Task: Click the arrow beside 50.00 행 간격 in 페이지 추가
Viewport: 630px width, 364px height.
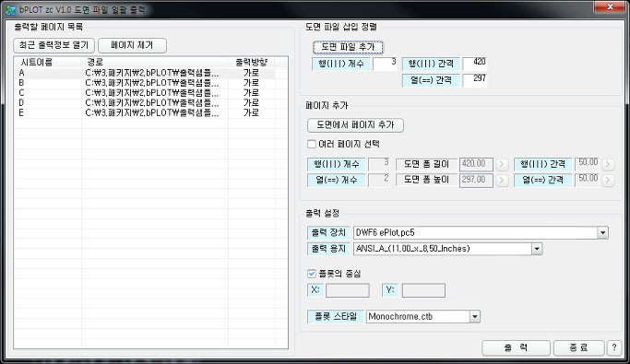Action: (x=608, y=164)
